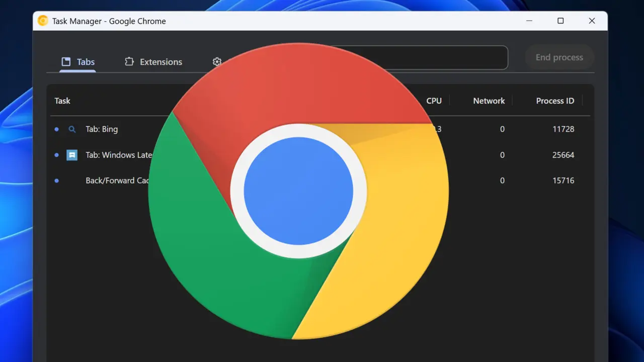Screen dimensions: 644x362
Task: Click the blue dot beside Back/Forward Cache
Action: point(56,180)
